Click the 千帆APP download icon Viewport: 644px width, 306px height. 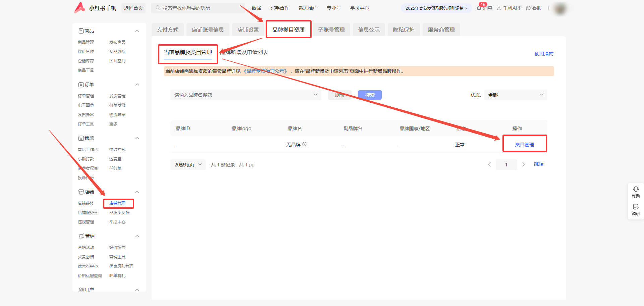tap(499, 8)
